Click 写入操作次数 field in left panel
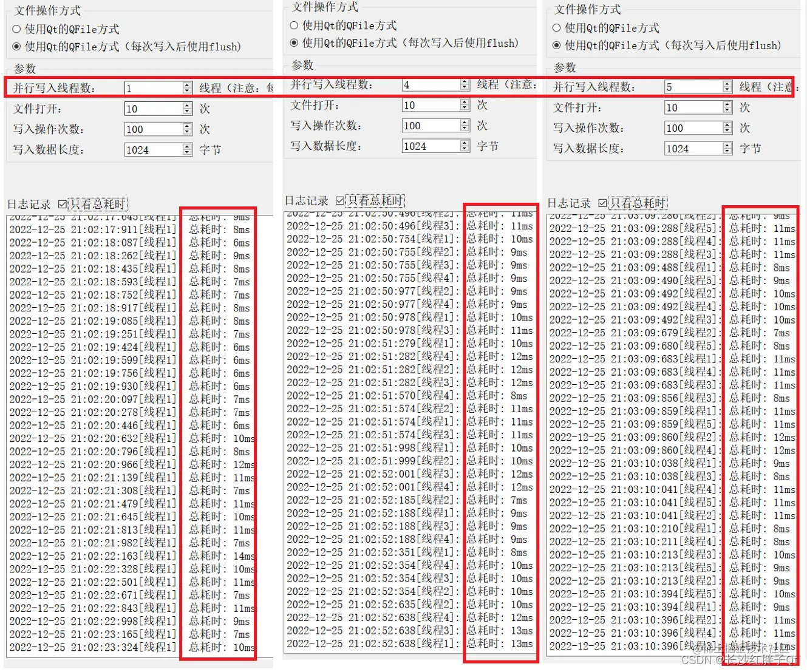The width and height of the screenshot is (807, 672). point(153,129)
